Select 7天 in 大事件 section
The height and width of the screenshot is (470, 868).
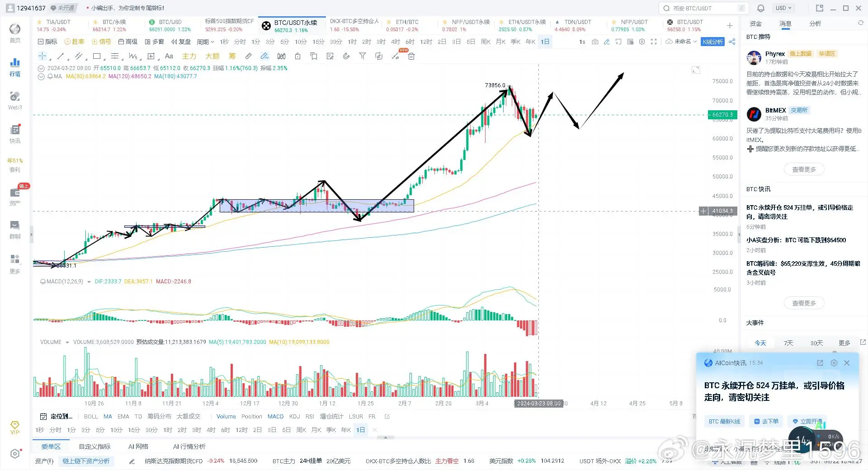point(788,343)
